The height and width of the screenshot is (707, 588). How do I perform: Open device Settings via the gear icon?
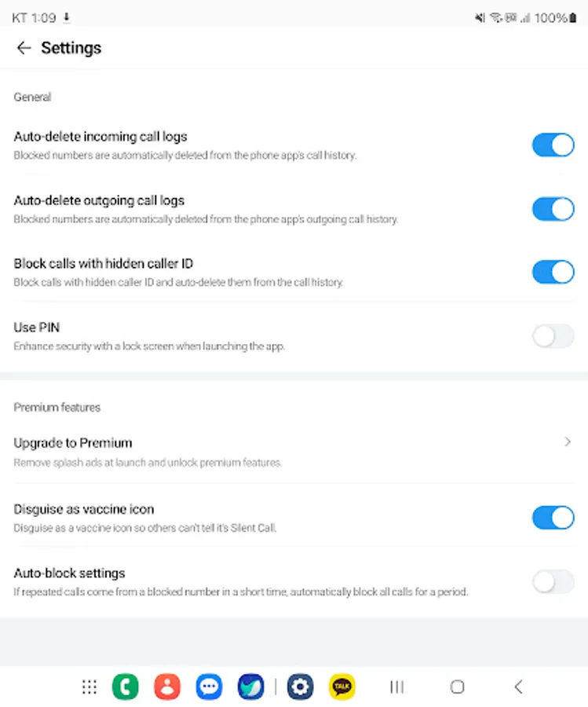tap(301, 687)
